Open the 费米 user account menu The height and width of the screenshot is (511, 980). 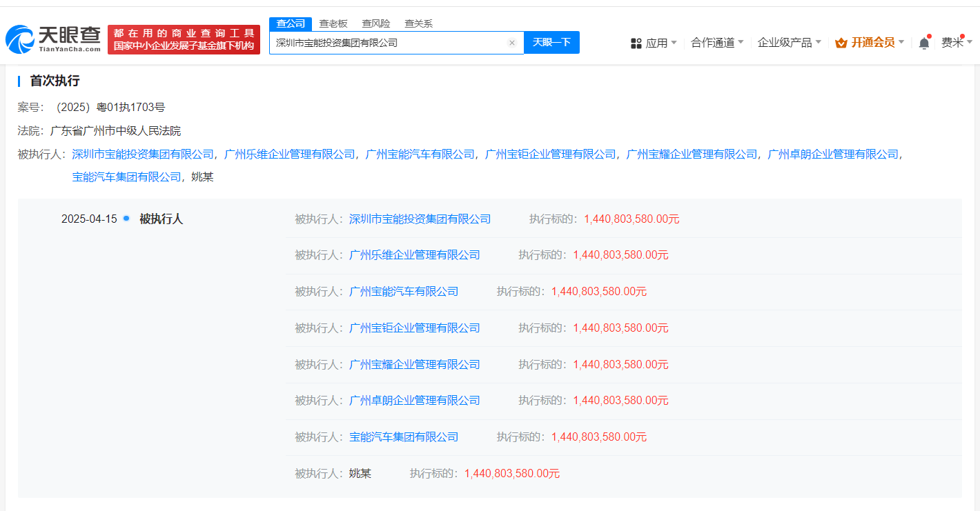957,43
